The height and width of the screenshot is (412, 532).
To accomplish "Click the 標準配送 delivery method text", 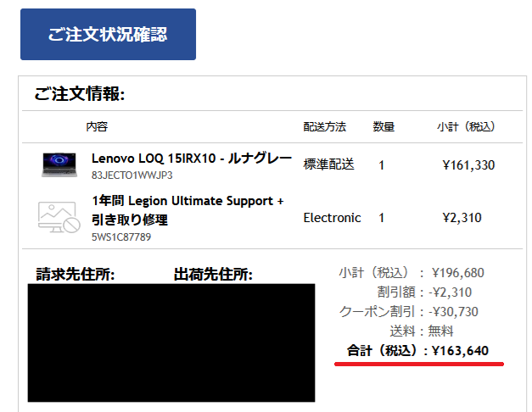I will pyautogui.click(x=328, y=164).
